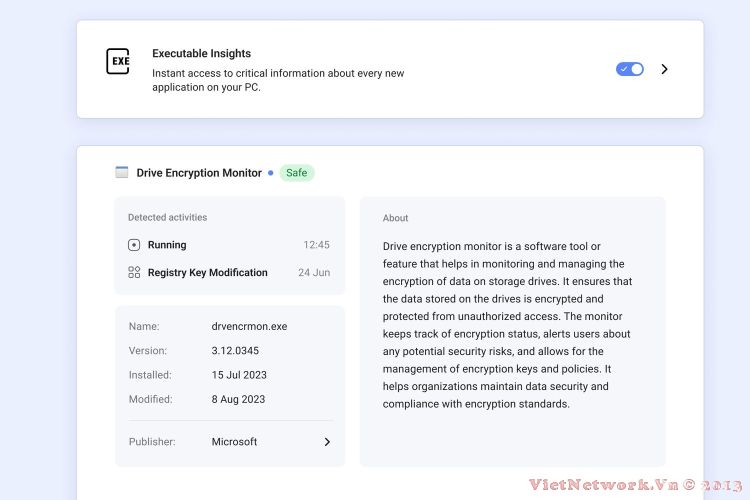Click the Drive Encryption Monitor title
This screenshot has height=500, width=750.
(199, 173)
